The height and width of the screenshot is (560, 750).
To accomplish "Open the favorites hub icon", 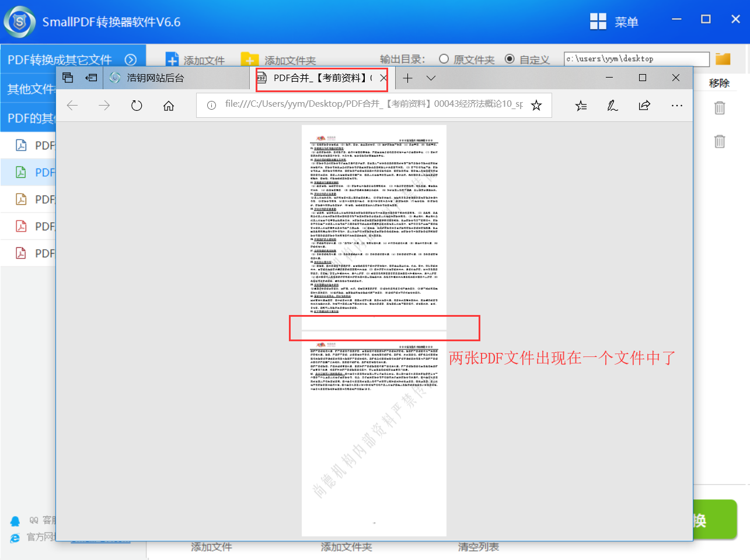I will tap(581, 106).
